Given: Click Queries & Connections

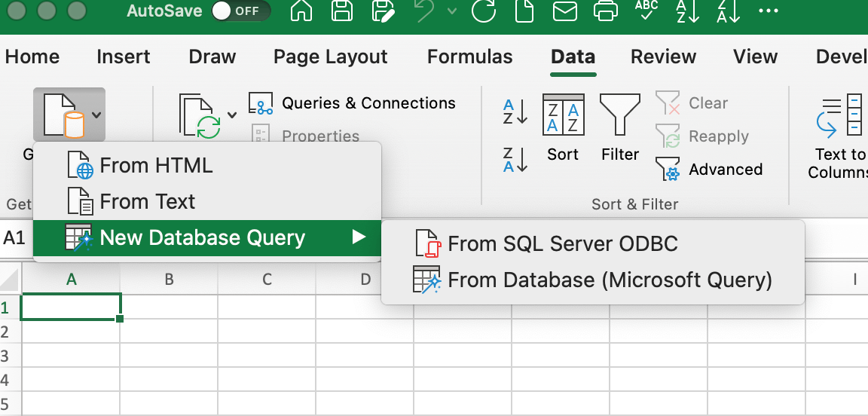Looking at the screenshot, I should click(x=352, y=103).
